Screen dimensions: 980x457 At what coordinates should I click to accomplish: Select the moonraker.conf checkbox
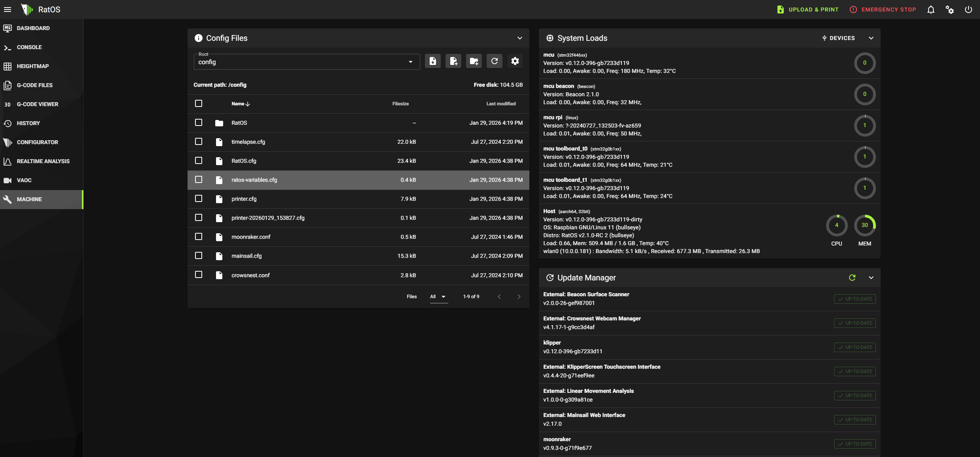tap(199, 236)
